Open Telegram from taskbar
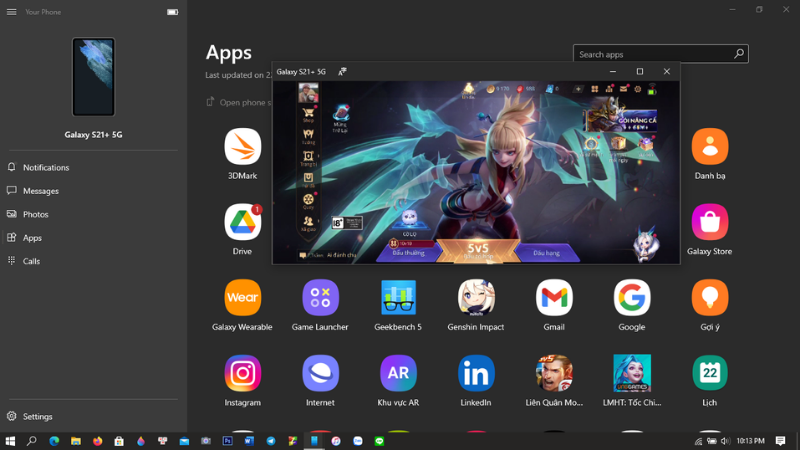Image resolution: width=800 pixels, height=450 pixels. tap(271, 441)
